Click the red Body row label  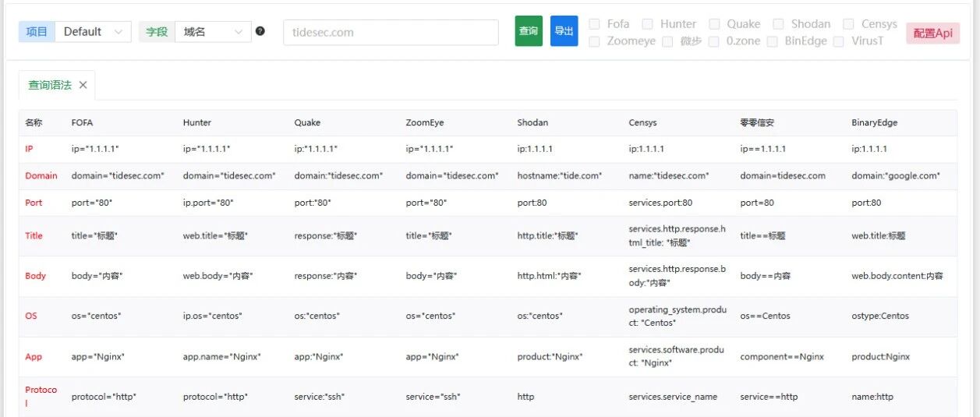[36, 275]
